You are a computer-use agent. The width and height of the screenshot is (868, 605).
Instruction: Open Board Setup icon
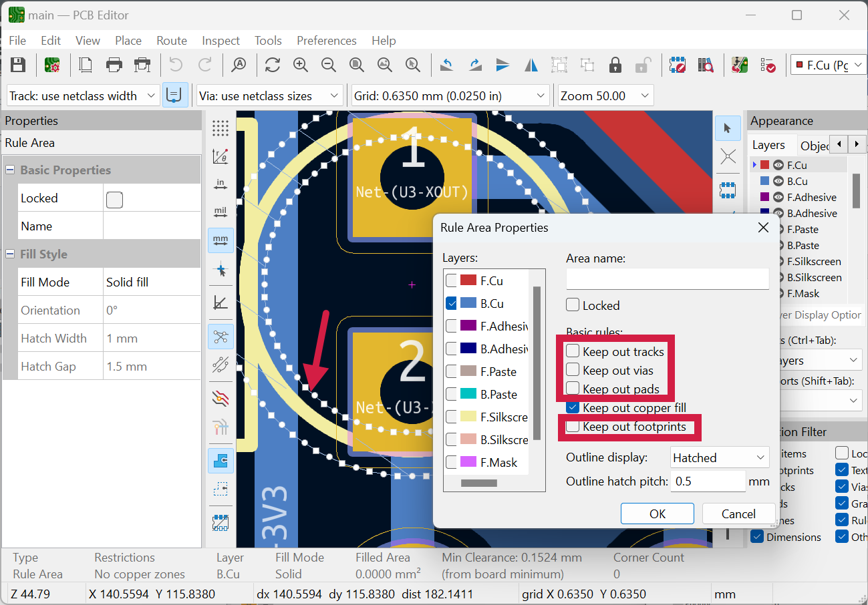click(52, 65)
